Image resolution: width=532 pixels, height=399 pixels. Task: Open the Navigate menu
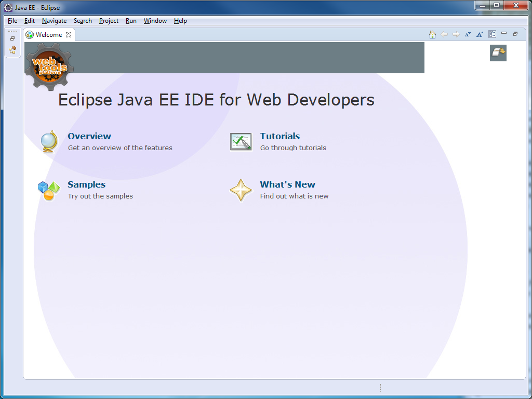pos(54,21)
